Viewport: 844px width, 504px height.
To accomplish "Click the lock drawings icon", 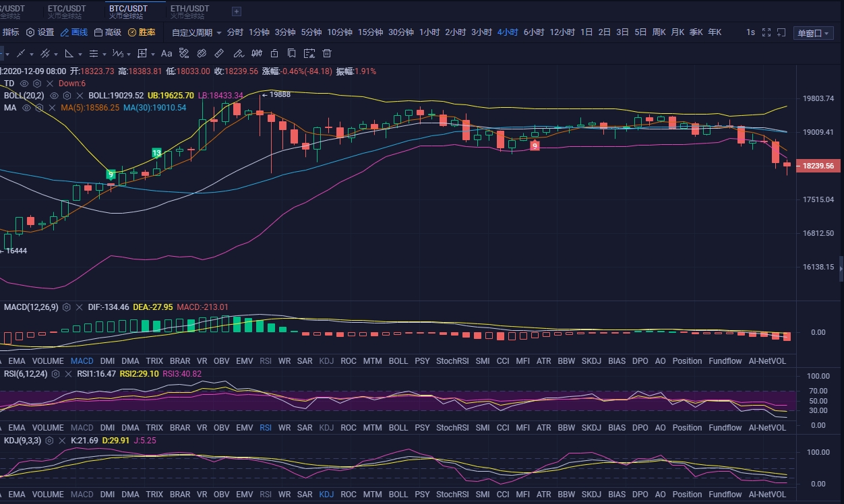I will 274,54.
